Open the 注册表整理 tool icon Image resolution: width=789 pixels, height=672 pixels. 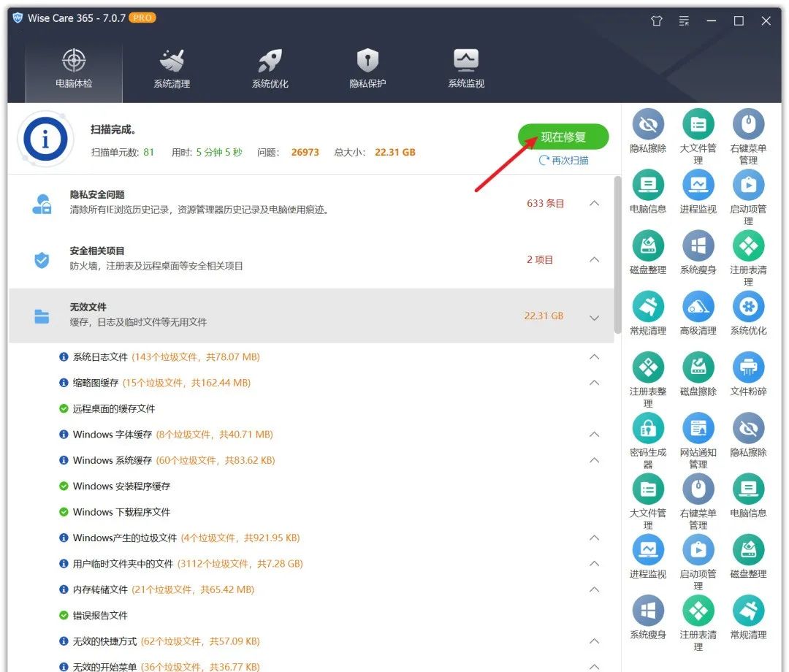pyautogui.click(x=648, y=367)
